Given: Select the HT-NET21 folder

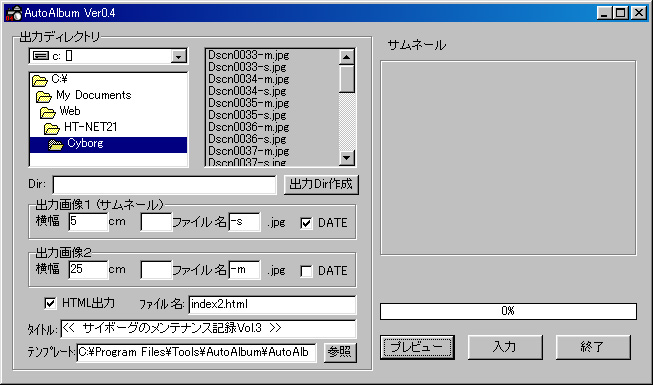Looking at the screenshot, I should coord(90,127).
